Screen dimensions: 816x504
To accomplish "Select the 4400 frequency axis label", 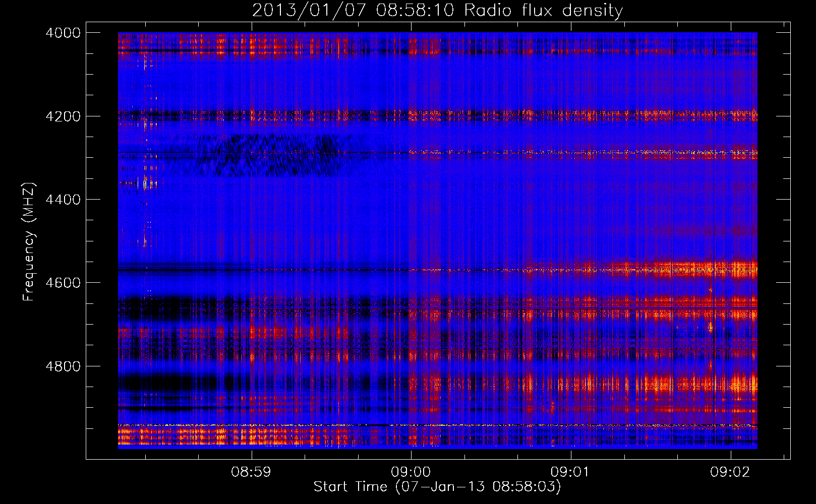I will tap(63, 200).
